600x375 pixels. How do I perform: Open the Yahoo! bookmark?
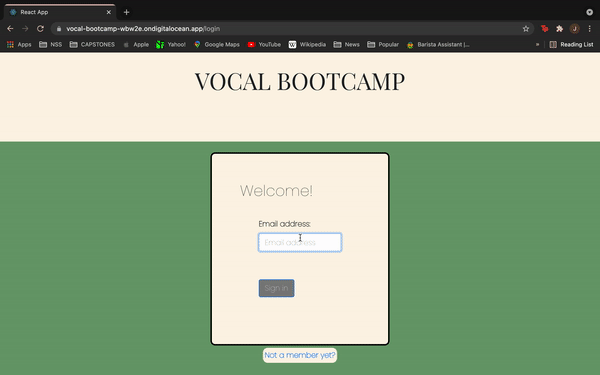coord(171,44)
